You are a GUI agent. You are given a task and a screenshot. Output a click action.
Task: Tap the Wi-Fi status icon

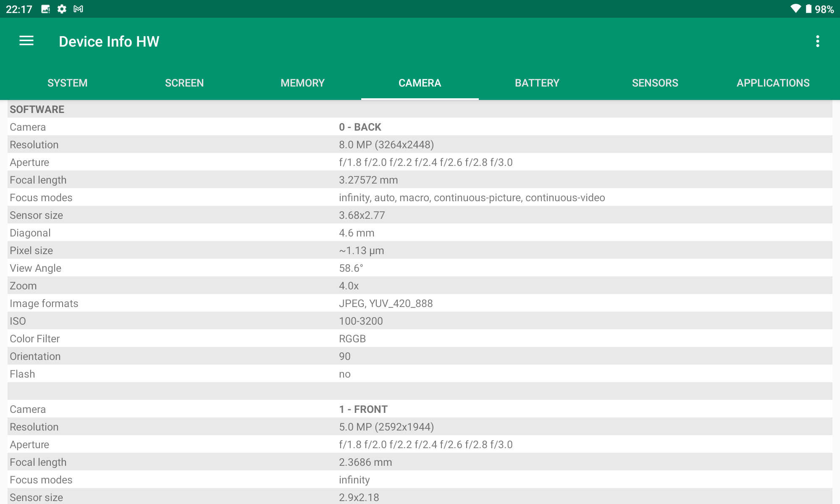(795, 9)
